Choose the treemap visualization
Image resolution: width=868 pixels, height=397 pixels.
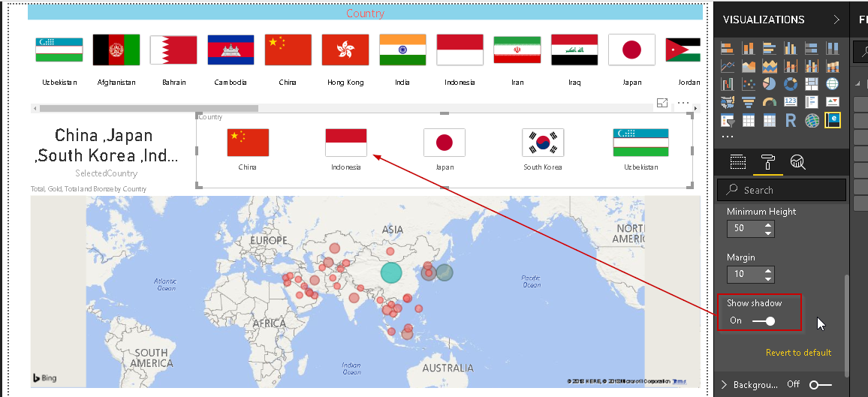811,84
